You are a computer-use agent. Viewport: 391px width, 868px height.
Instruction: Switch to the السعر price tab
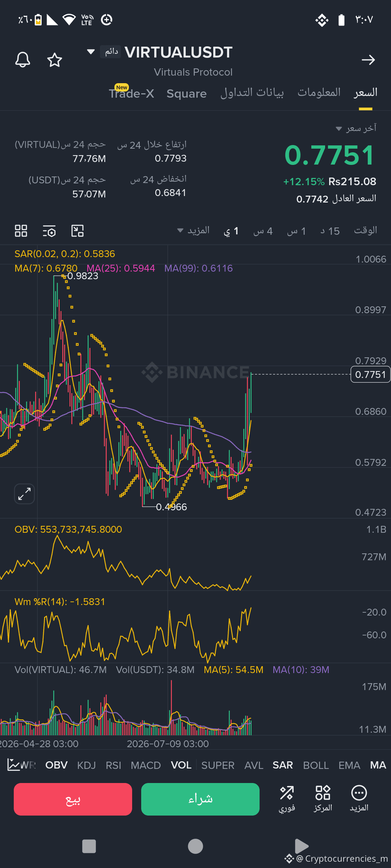pos(366,93)
